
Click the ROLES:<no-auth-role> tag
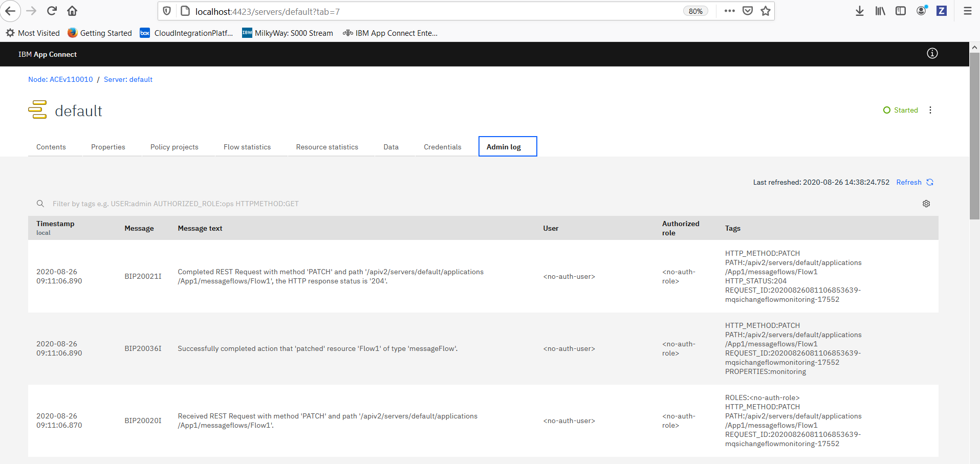(762, 397)
